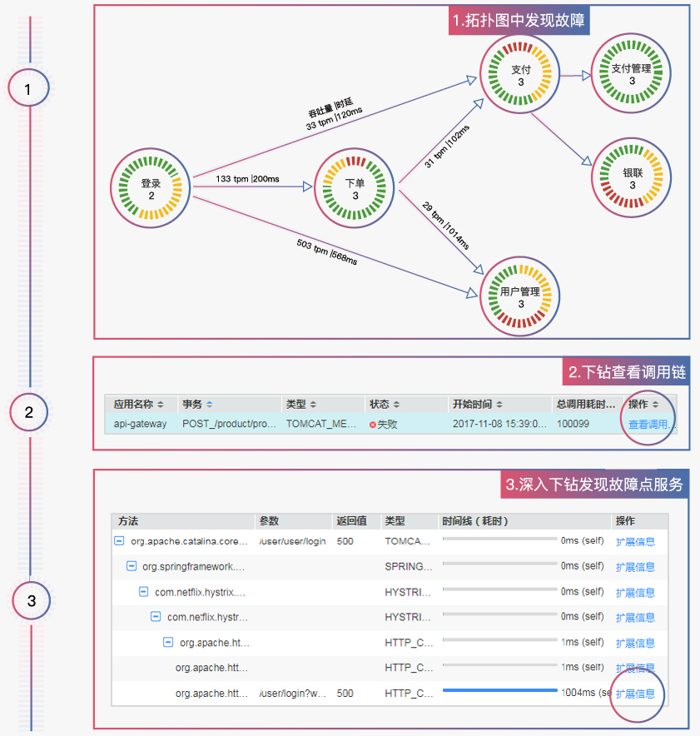
Task: Click the 登录 service node
Action: (x=151, y=189)
